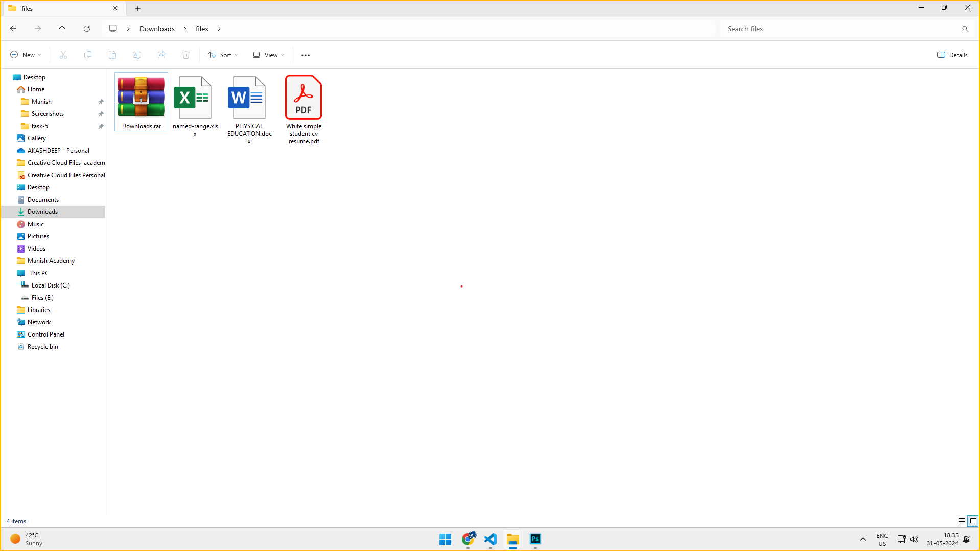Switch to large icons view layout
This screenshot has width=980, height=551.
pyautogui.click(x=973, y=521)
